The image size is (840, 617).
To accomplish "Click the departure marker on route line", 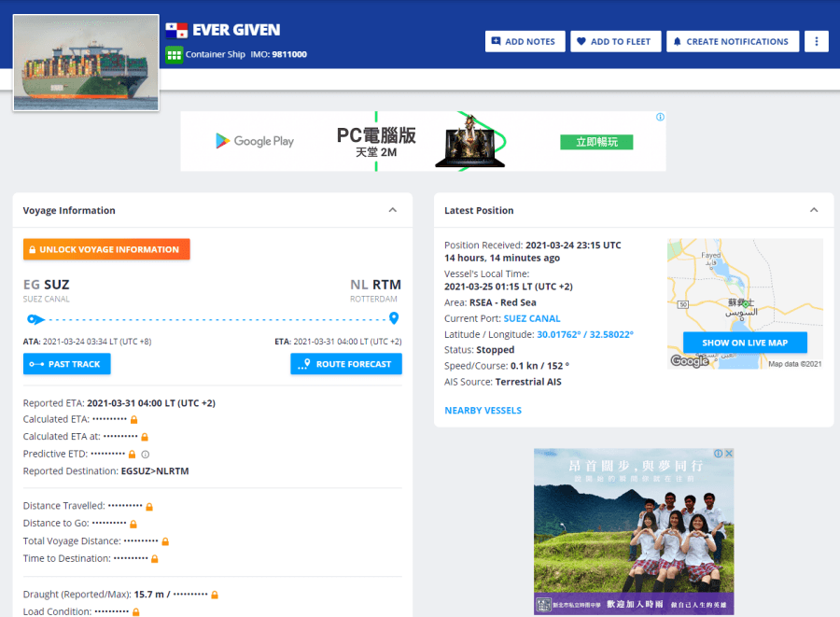I will click(x=35, y=320).
